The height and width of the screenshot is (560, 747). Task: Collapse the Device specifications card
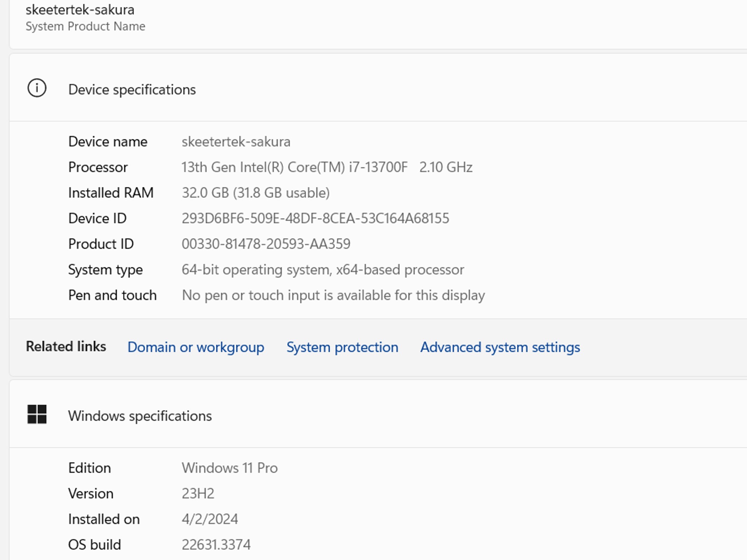132,89
